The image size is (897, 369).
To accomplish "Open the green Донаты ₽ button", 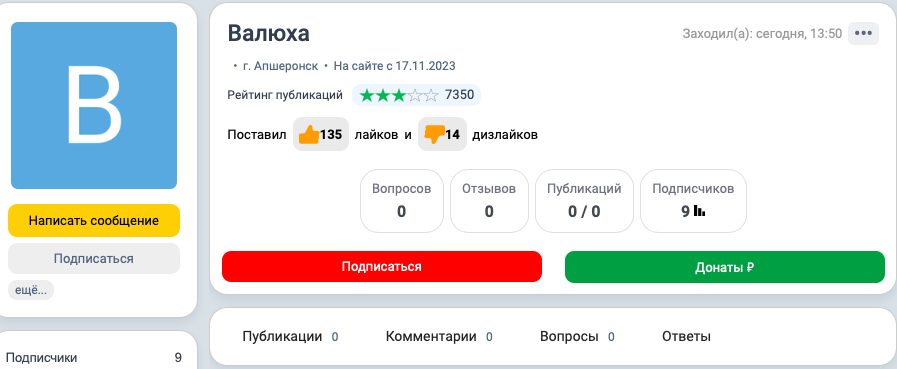I will tap(725, 267).
